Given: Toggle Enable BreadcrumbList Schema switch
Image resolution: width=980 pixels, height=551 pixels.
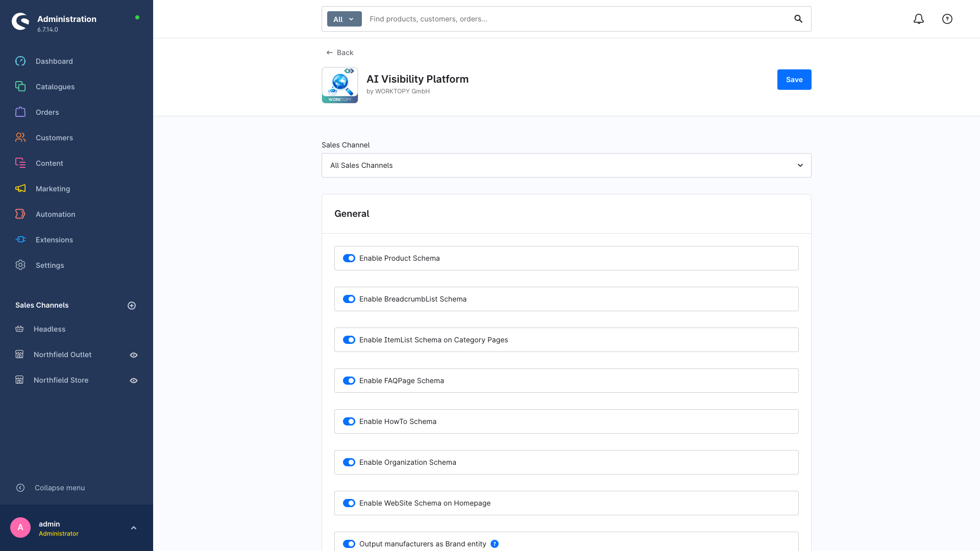Looking at the screenshot, I should click(349, 299).
